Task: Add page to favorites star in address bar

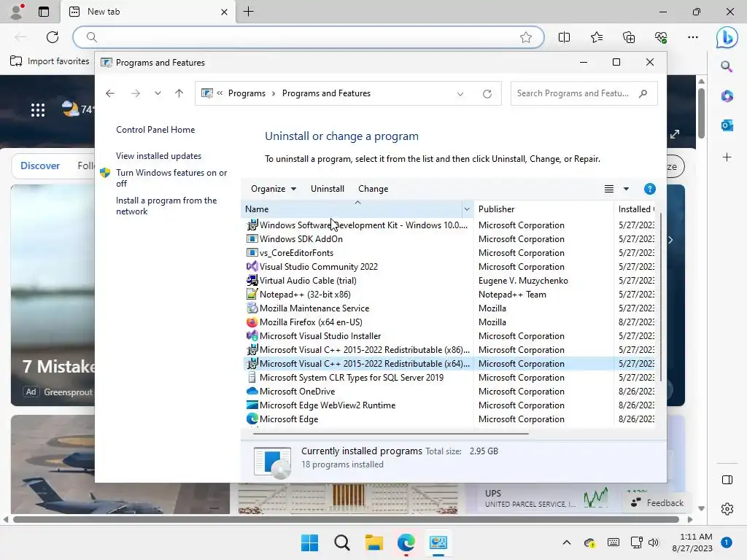Action: point(526,37)
